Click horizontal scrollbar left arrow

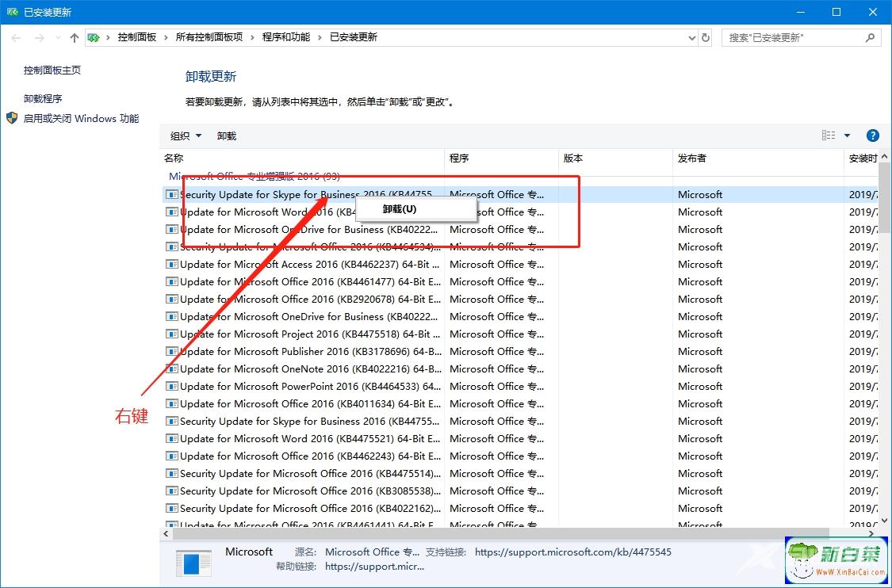pos(167,533)
